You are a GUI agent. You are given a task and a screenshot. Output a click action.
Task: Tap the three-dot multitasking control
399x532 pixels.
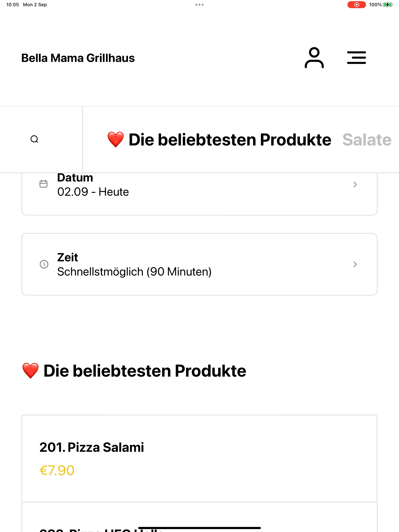pyautogui.click(x=199, y=4)
